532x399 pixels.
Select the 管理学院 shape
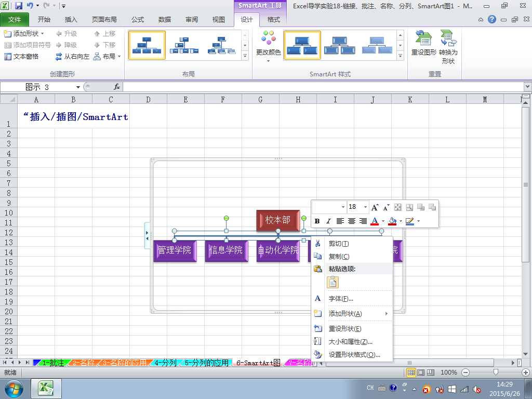point(175,250)
